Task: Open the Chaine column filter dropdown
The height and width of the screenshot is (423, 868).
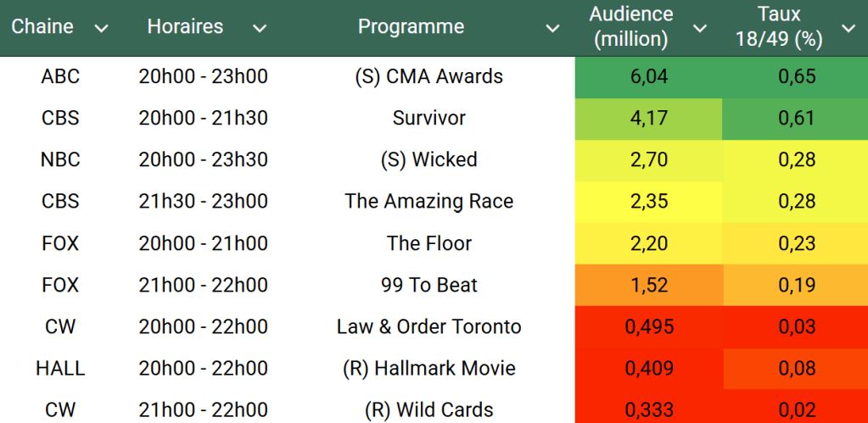Action: pyautogui.click(x=102, y=28)
